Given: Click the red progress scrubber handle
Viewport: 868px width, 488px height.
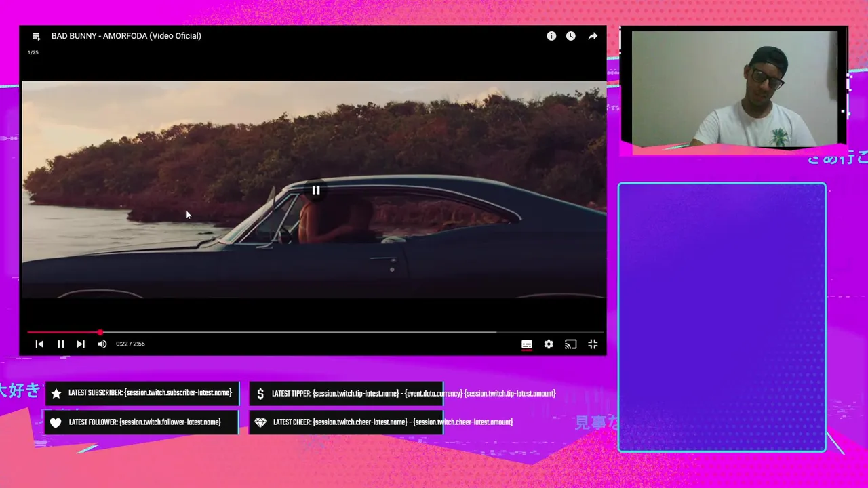Looking at the screenshot, I should [100, 333].
